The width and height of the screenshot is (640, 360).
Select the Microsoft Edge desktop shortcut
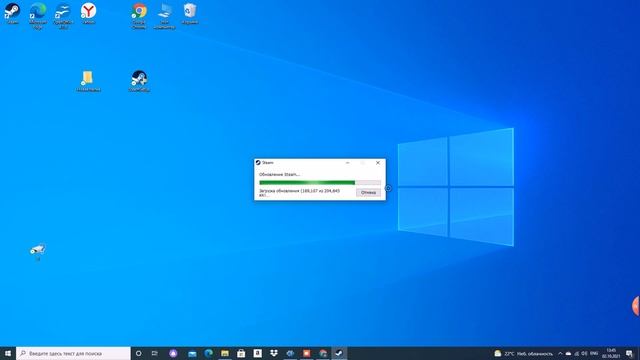[x=38, y=16]
